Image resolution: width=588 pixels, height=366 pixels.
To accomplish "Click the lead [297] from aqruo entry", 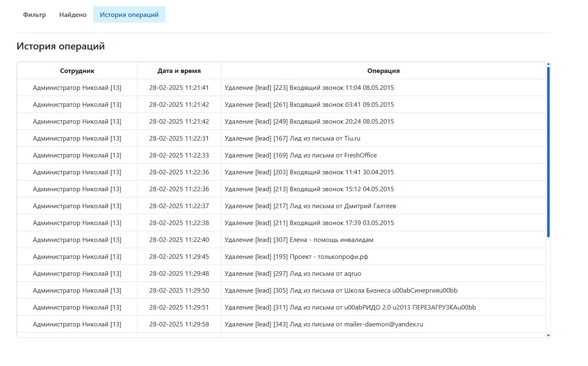I will [293, 274].
